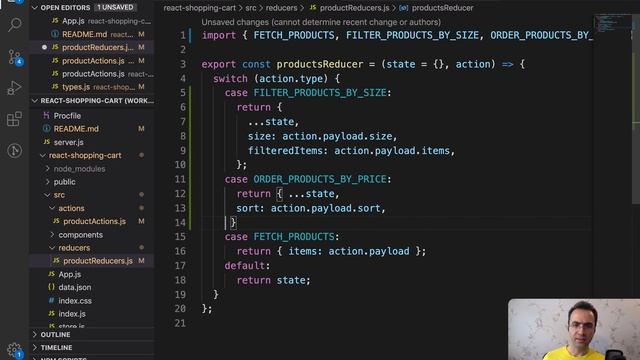Open the Run and Debug view
The image size is (640, 360).
pyautogui.click(x=14, y=88)
